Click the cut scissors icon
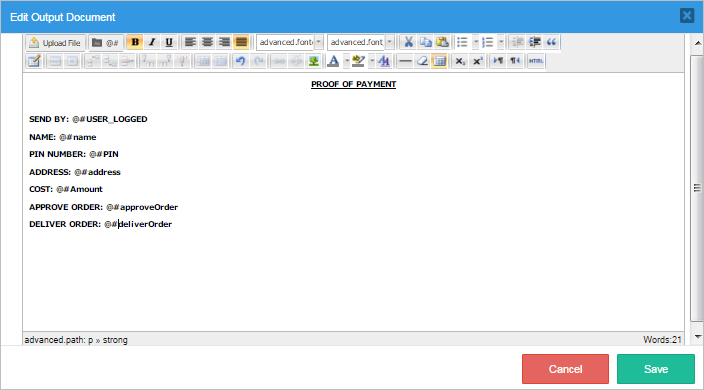 coord(408,42)
